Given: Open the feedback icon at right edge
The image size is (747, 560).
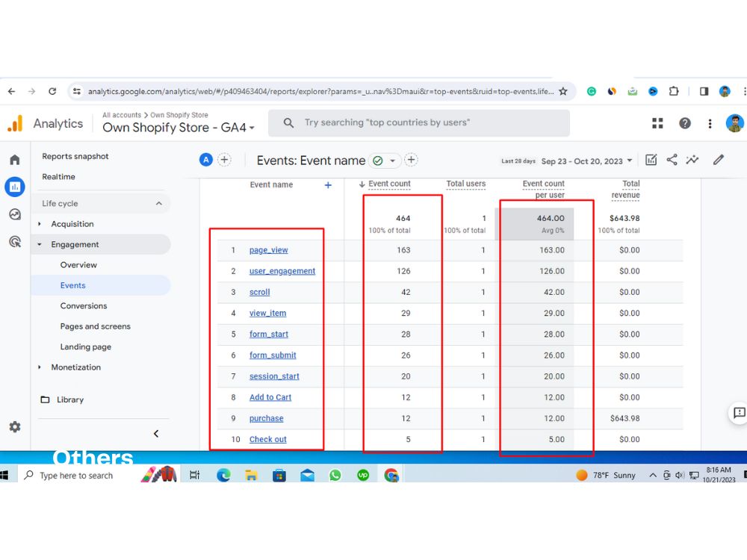Looking at the screenshot, I should (739, 412).
